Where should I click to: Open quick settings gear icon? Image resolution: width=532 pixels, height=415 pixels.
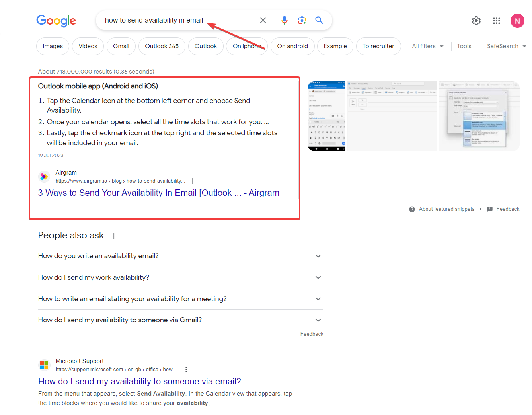(476, 21)
